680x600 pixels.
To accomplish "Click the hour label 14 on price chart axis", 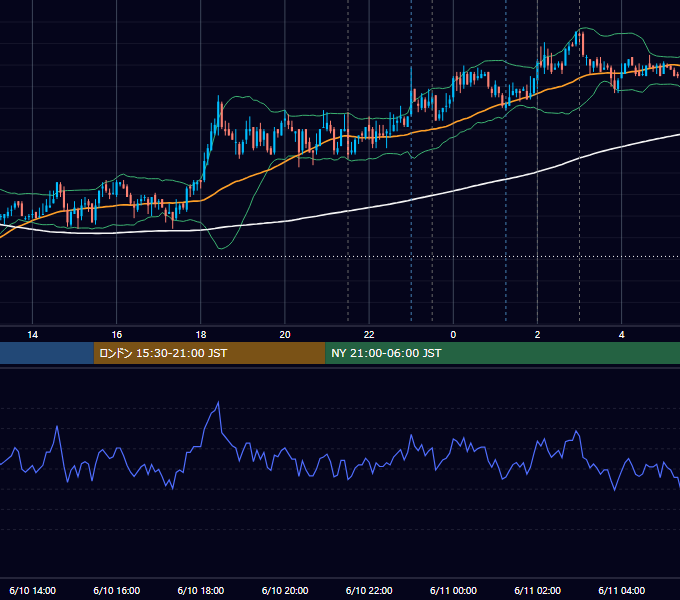I will [33, 335].
